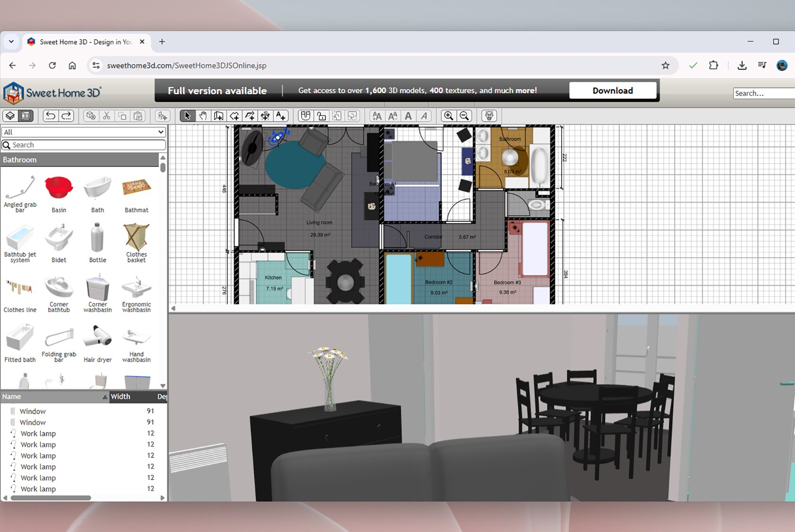This screenshot has width=795, height=532.
Task: Activate the Pan hand tool
Action: pos(203,116)
